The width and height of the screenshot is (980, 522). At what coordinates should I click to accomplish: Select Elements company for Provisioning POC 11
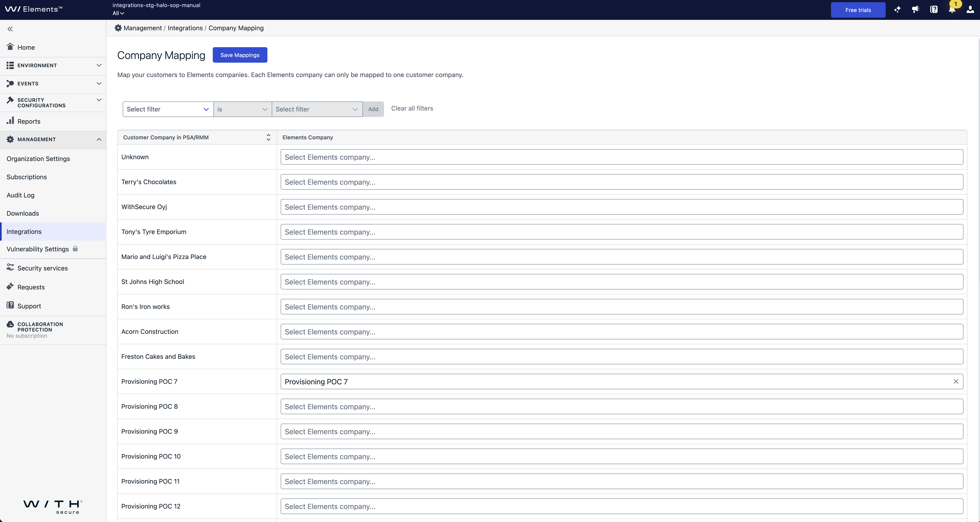click(x=622, y=481)
